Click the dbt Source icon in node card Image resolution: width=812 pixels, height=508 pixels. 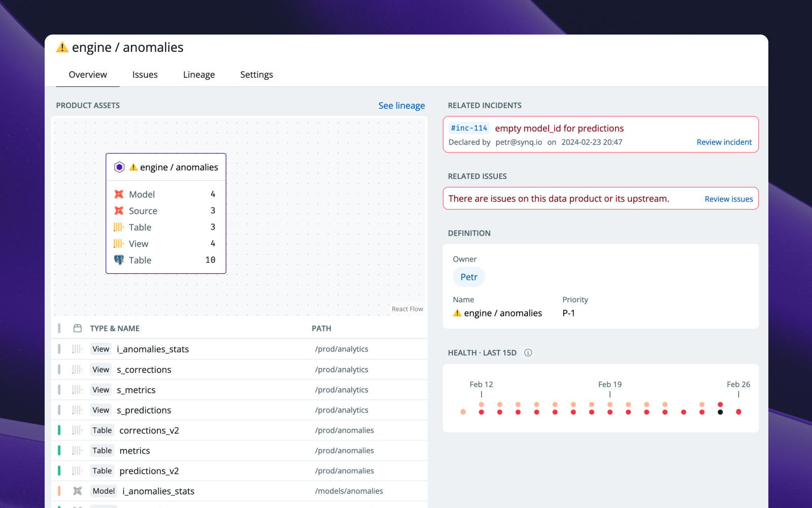(x=119, y=210)
